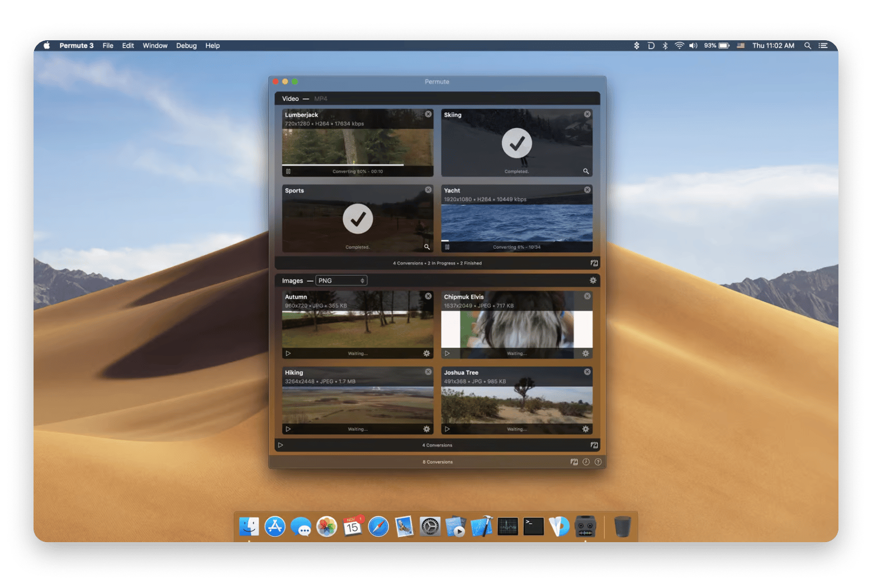The height and width of the screenshot is (588, 872).
Task: Open the PNG image format dropdown
Action: 341,281
